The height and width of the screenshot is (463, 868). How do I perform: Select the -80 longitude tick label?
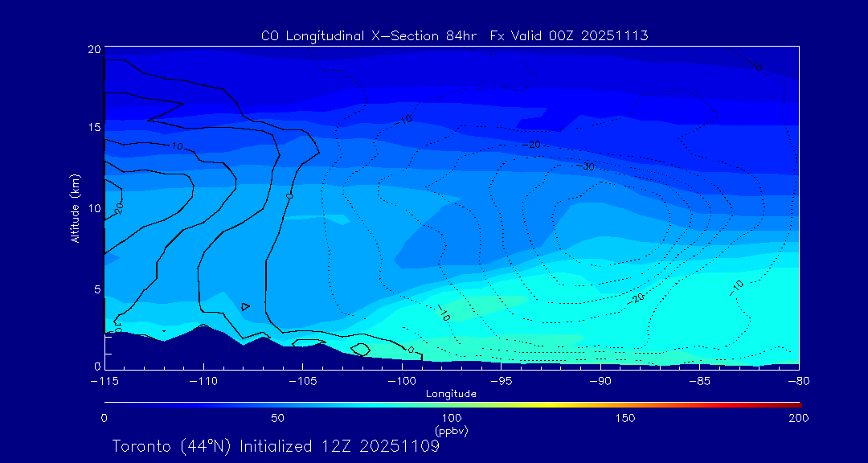tap(798, 382)
